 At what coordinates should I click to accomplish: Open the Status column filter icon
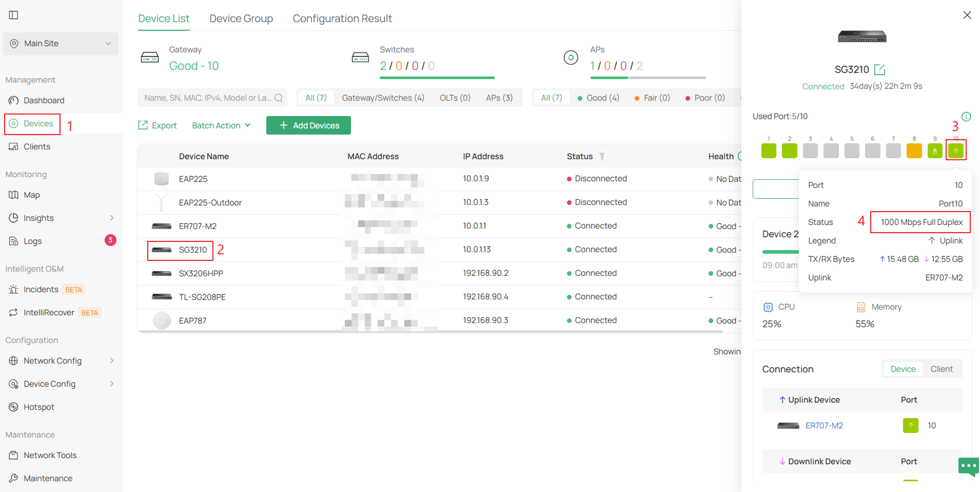coord(602,156)
